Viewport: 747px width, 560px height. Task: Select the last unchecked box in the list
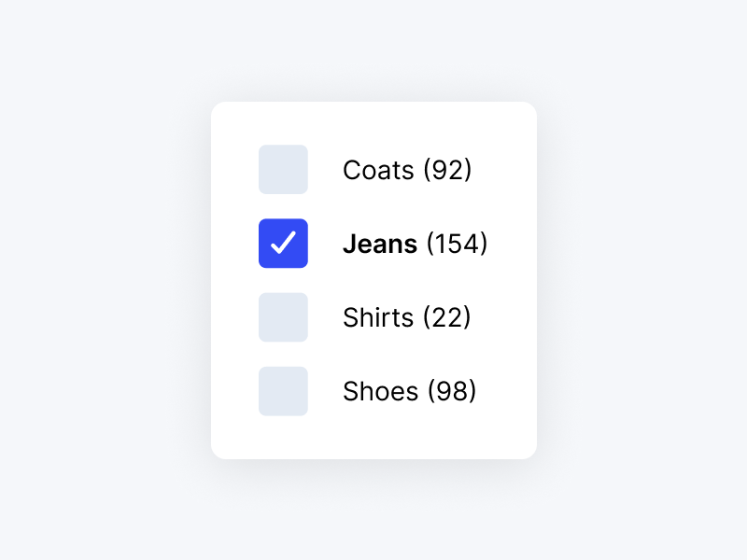(283, 391)
